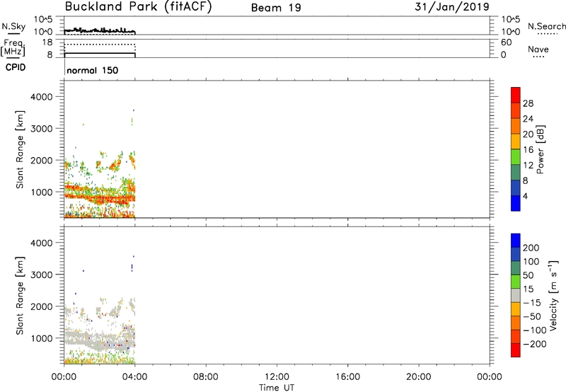Click the '08:00' time tick label
566x392 pixels.
(x=206, y=377)
